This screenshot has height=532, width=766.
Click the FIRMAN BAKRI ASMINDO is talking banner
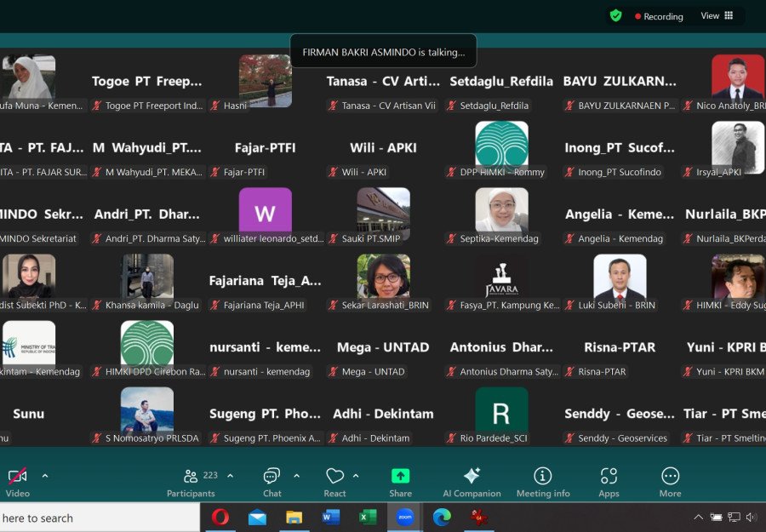[384, 51]
